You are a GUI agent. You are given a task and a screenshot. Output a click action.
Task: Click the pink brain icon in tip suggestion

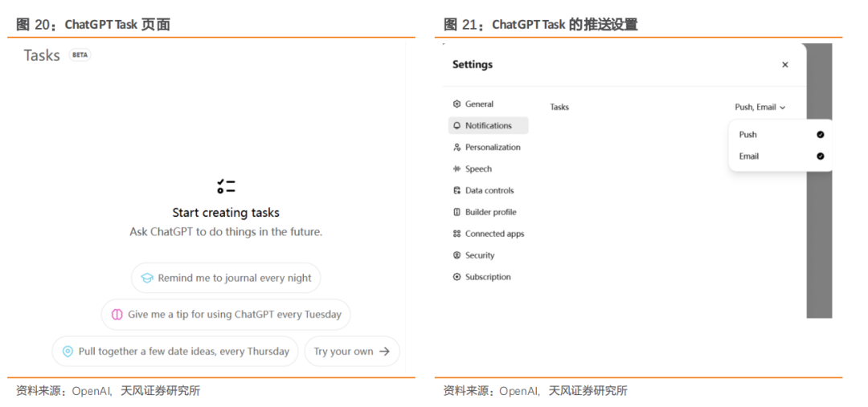[117, 314]
